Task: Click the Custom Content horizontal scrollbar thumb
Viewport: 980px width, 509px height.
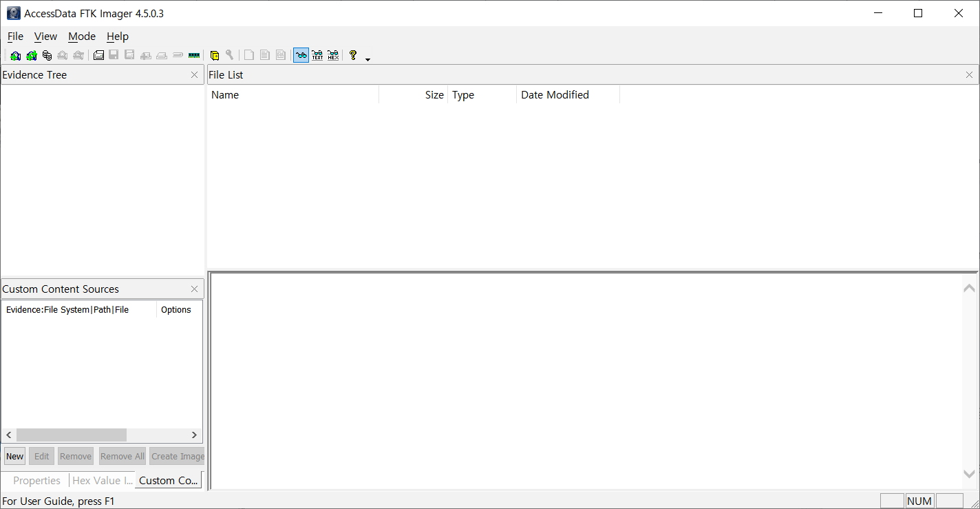Action: pyautogui.click(x=72, y=435)
